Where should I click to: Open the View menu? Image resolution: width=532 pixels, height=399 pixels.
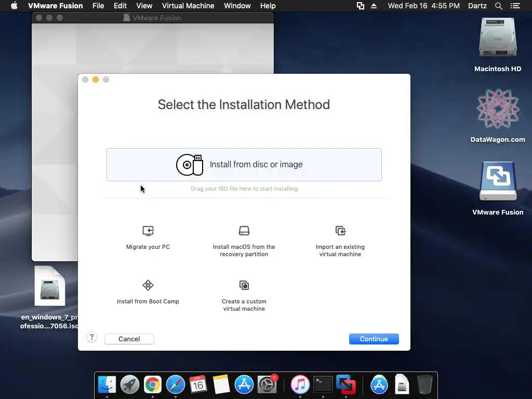(144, 6)
